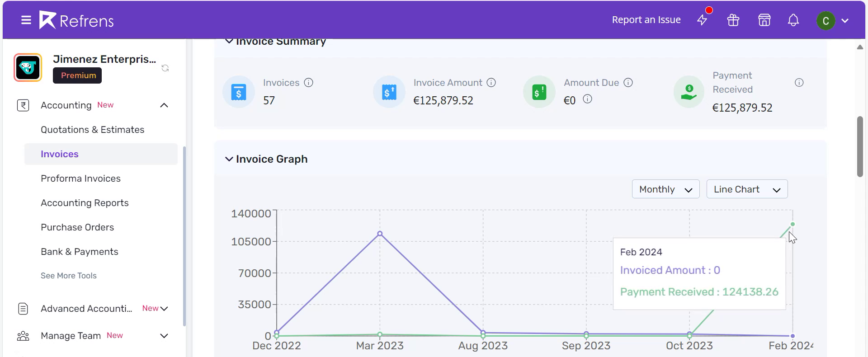Click the Jimenez Enterprises business logo
Image resolution: width=868 pixels, height=357 pixels.
pyautogui.click(x=28, y=68)
